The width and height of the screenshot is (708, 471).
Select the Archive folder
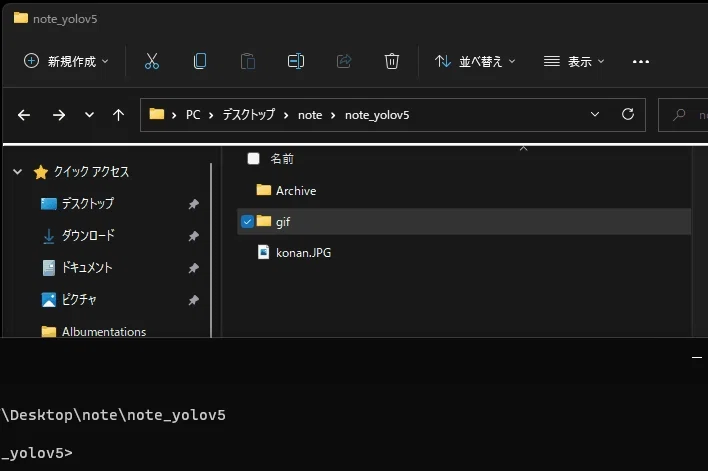click(296, 191)
